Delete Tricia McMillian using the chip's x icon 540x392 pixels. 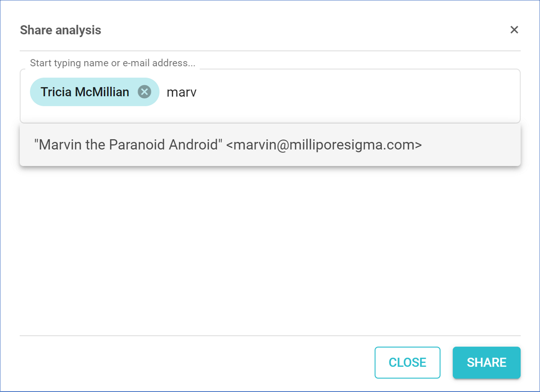coord(144,92)
